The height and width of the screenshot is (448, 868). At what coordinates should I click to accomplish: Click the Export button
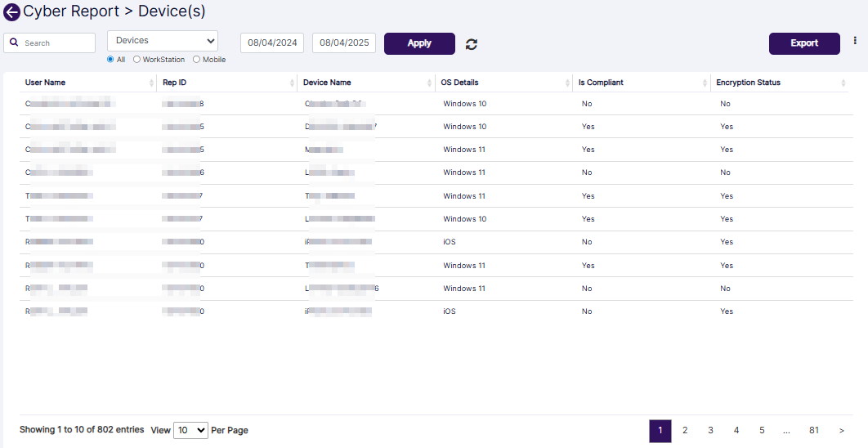(x=804, y=43)
